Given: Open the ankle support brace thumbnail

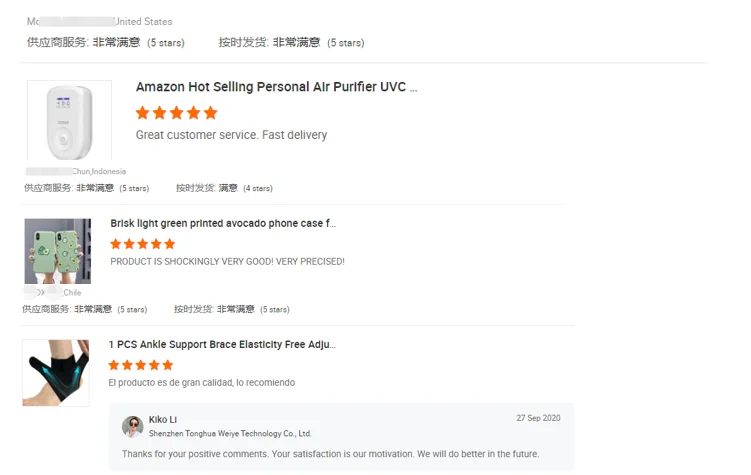Looking at the screenshot, I should tap(56, 372).
